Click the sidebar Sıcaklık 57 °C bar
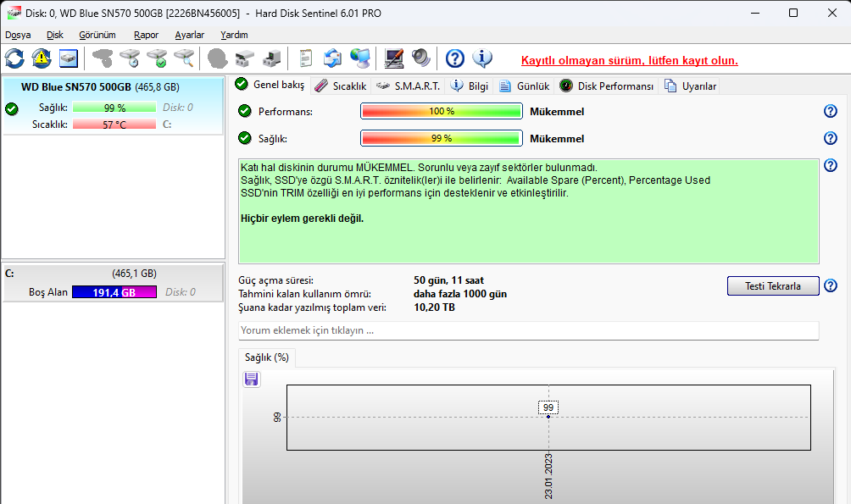 pyautogui.click(x=114, y=125)
